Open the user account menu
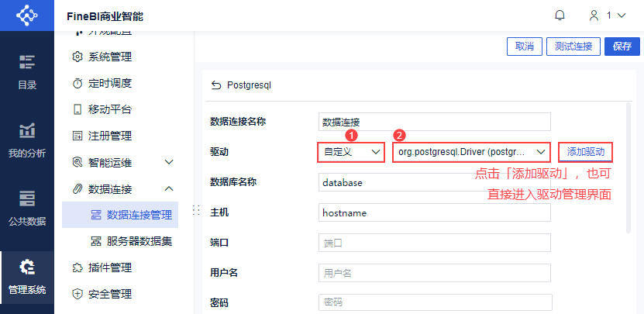Screen dimensions: 644x314 tap(608, 16)
